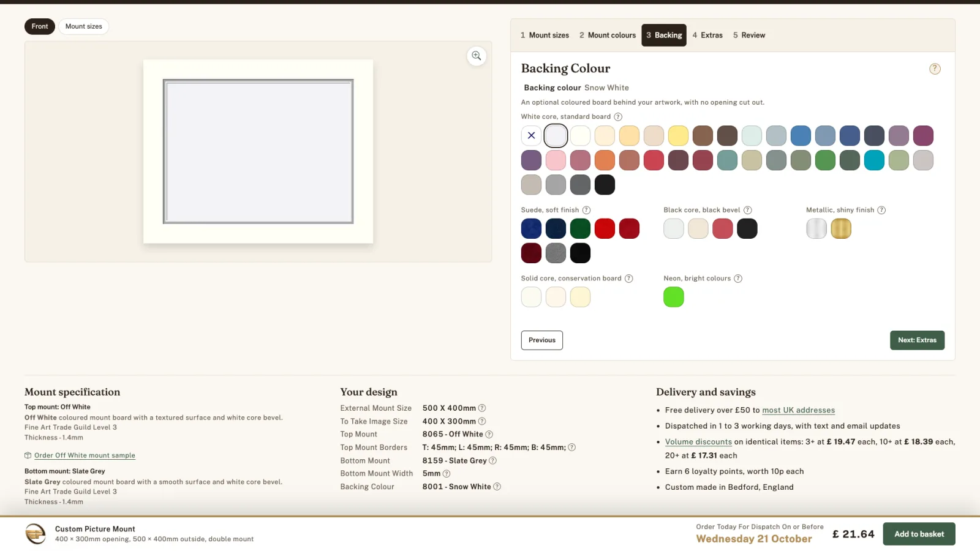
Task: Show info about Black core, black bevel
Action: (748, 210)
